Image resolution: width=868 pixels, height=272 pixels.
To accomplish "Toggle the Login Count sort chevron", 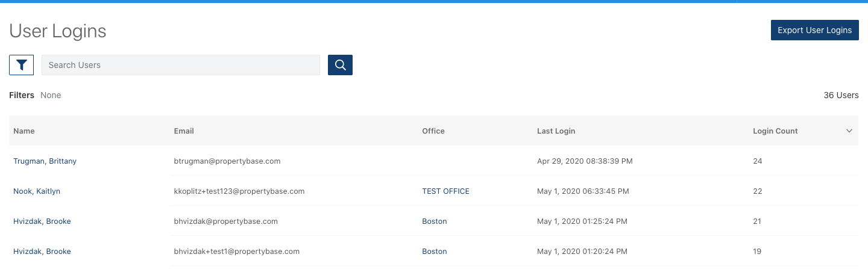I will [849, 131].
